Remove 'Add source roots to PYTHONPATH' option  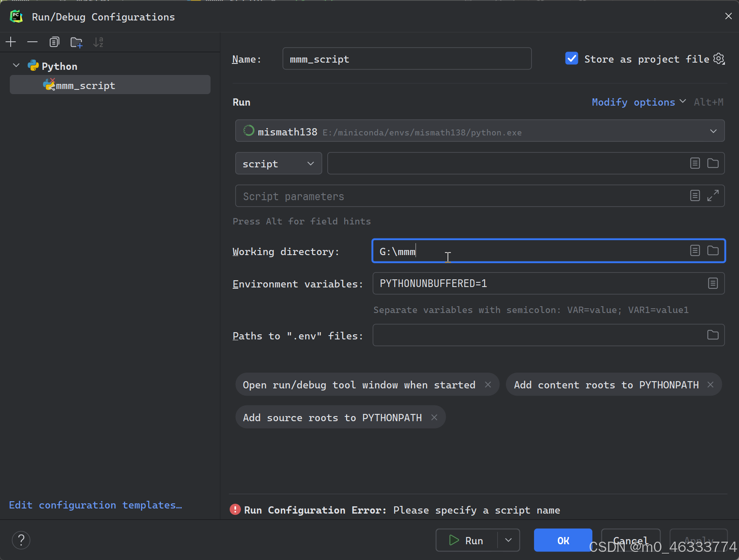coord(434,417)
